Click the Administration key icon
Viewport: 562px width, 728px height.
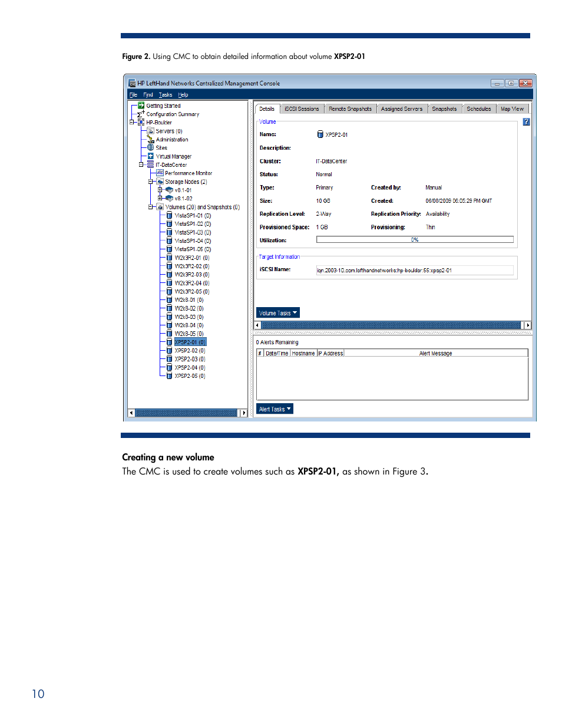pyautogui.click(x=151, y=139)
